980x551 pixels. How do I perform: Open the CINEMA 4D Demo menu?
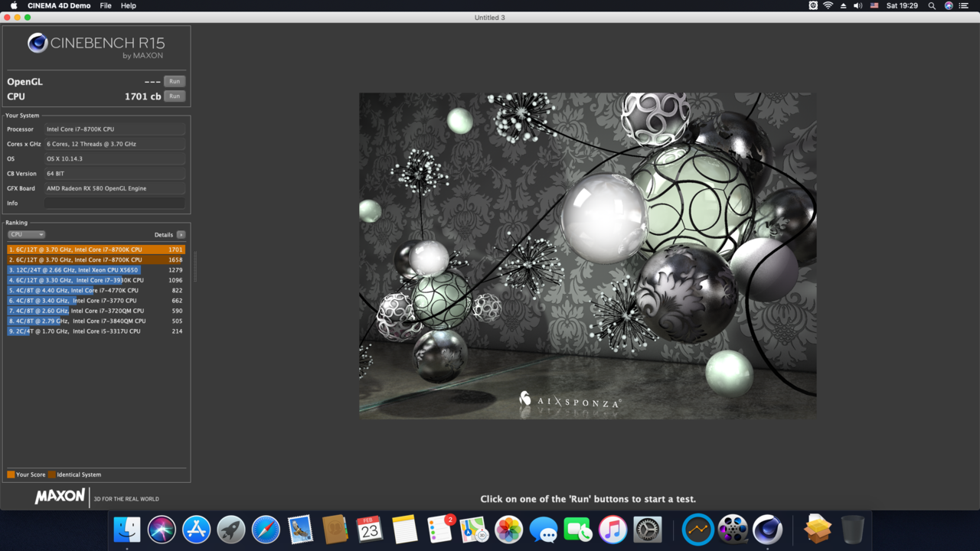pyautogui.click(x=59, y=5)
